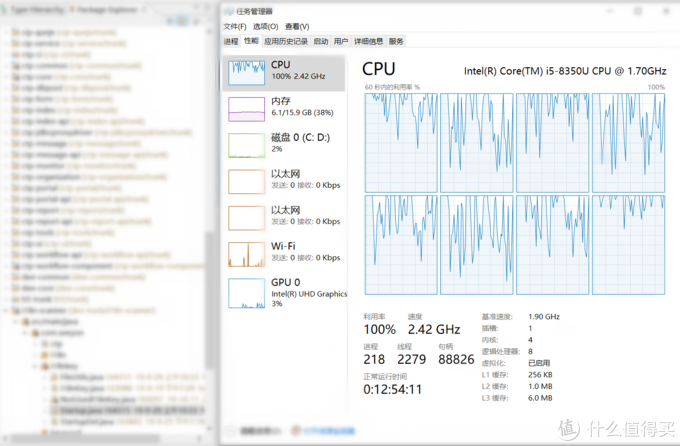Collapse the com.seeyon package node
The image size is (680, 446).
[x=26, y=333]
